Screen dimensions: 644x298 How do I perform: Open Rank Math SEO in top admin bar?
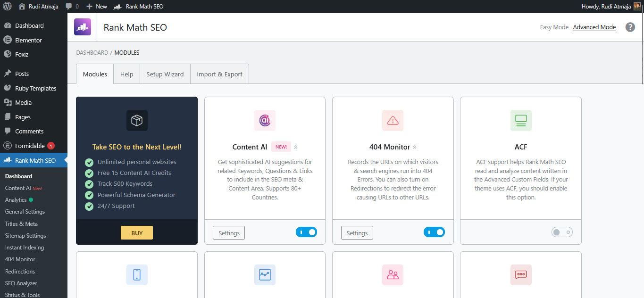[139, 7]
